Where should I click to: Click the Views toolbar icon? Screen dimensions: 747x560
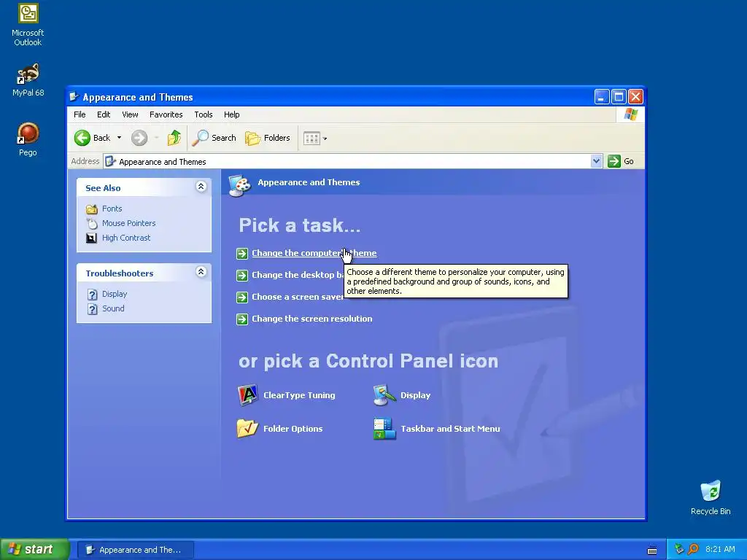click(311, 139)
